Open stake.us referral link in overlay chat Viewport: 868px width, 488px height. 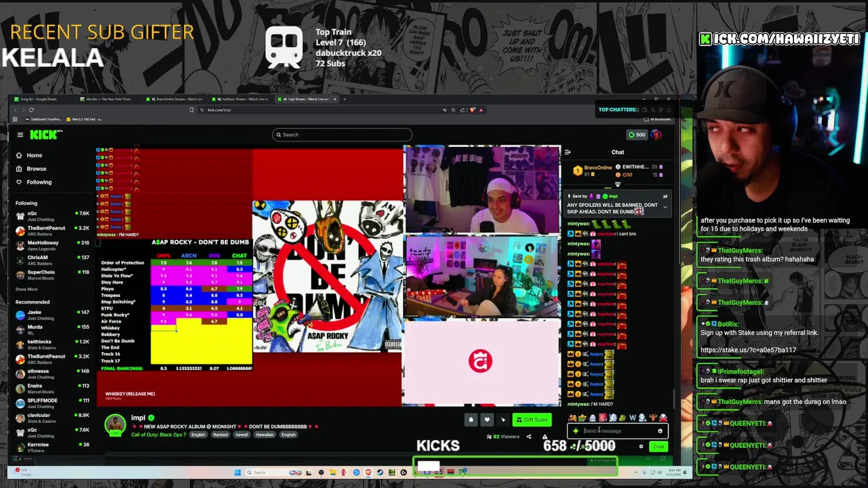(x=748, y=350)
